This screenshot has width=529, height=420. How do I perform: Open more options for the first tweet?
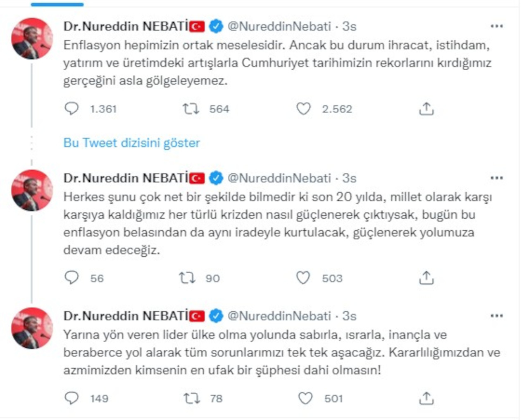click(x=496, y=26)
